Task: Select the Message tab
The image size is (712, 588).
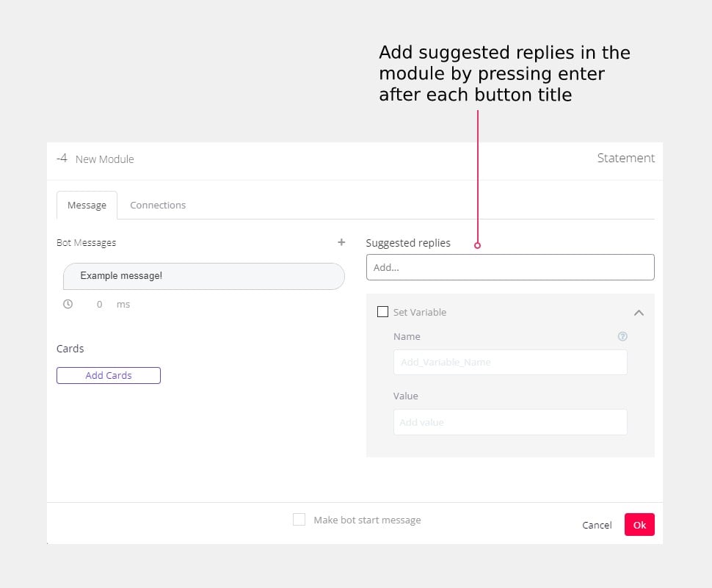Action: pos(87,205)
